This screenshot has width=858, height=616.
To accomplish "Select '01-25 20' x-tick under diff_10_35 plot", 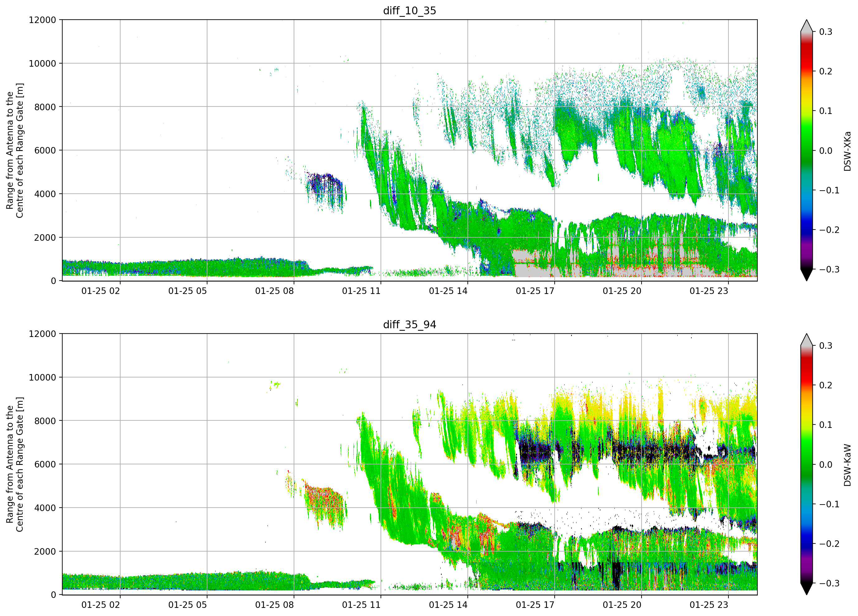I will [622, 291].
